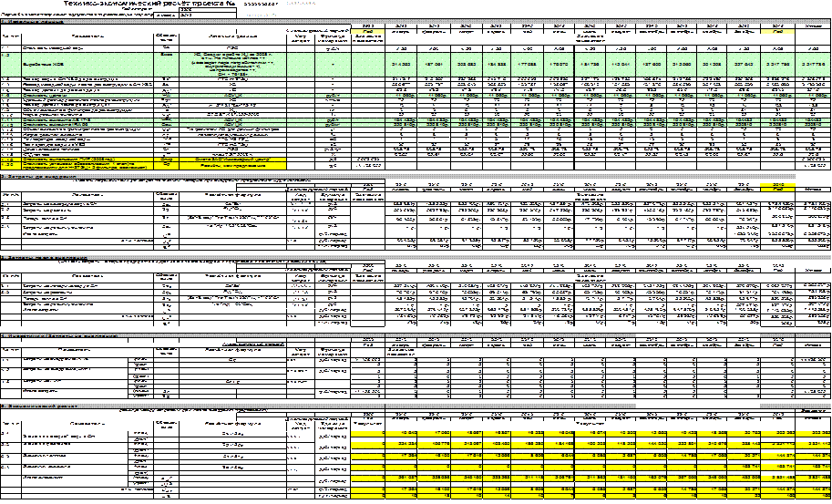Select the green cell containing 337 543
The width and height of the screenshot is (832, 504).
tap(742, 66)
